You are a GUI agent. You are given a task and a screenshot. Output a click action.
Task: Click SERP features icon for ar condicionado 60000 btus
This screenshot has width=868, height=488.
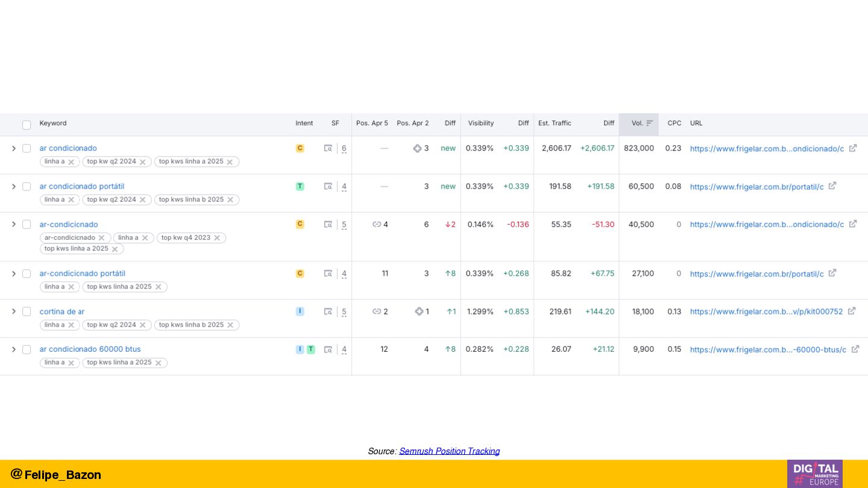pyautogui.click(x=328, y=349)
